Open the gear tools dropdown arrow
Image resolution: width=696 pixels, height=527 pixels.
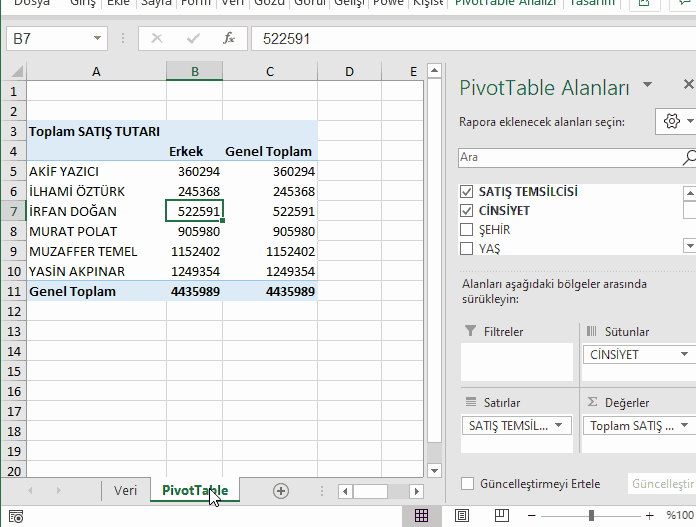(690, 121)
